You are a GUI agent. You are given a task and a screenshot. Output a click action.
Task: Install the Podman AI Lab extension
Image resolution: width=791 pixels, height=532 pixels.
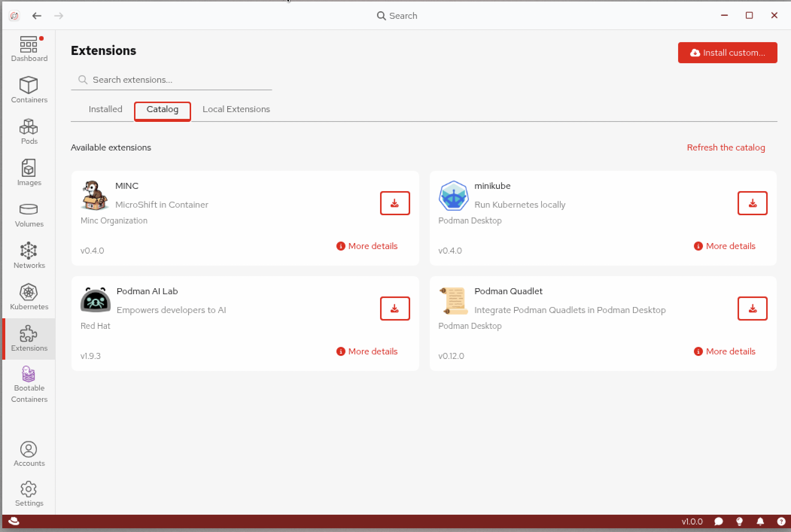click(394, 309)
